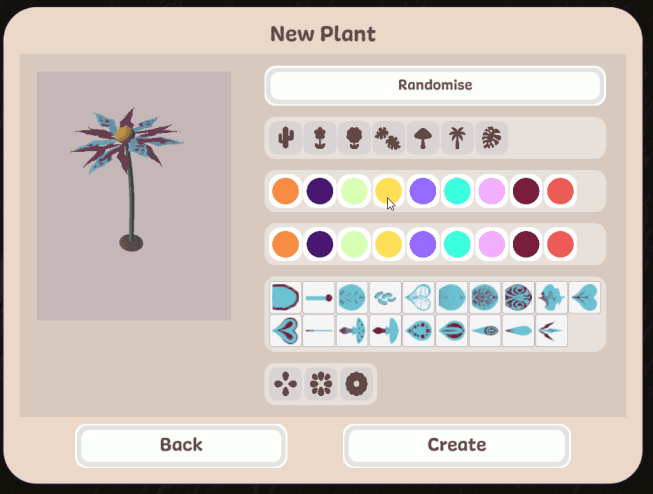Pick spiky arrow petal with maroon barbs
Viewport: 653px width, 494px height.
[551, 331]
